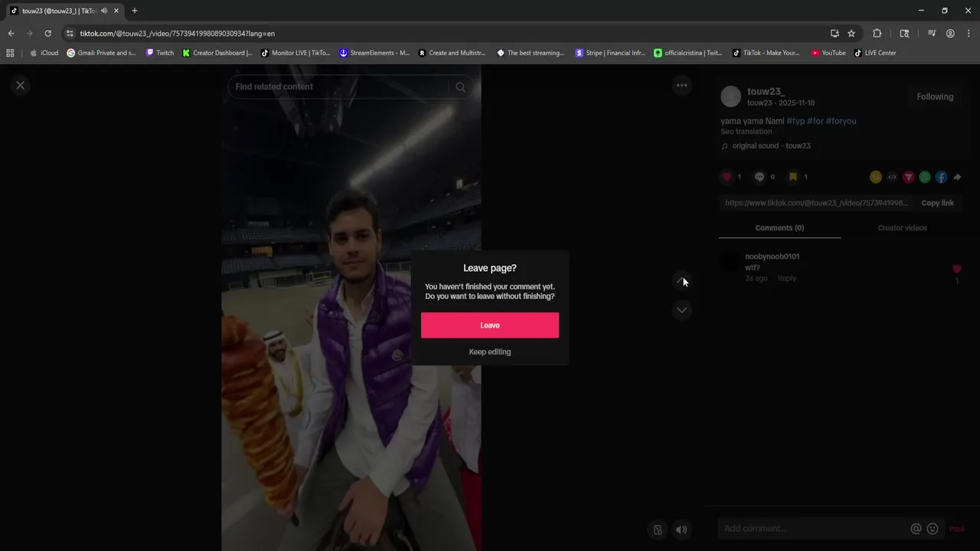980x551 pixels.
Task: Click Post to submit comment
Action: pos(956,529)
